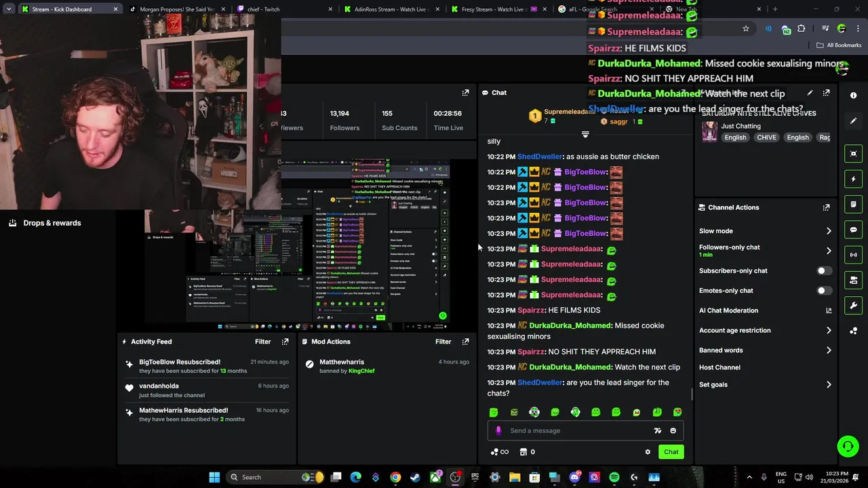868x488 pixels.
Task: Enable Emotes-only chat
Action: [824, 291]
